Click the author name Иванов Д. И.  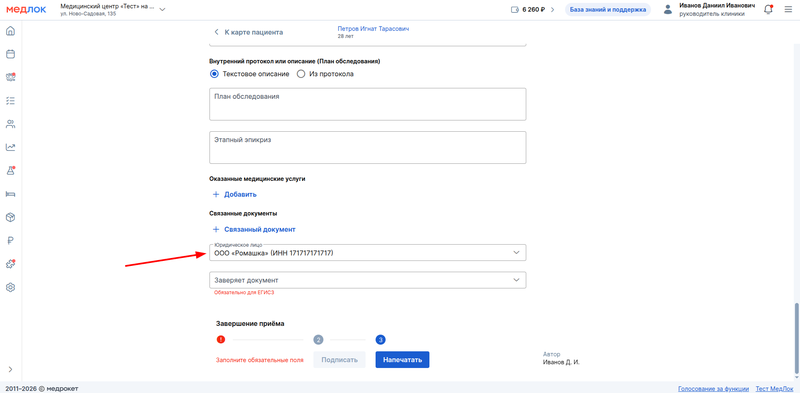[x=561, y=362]
